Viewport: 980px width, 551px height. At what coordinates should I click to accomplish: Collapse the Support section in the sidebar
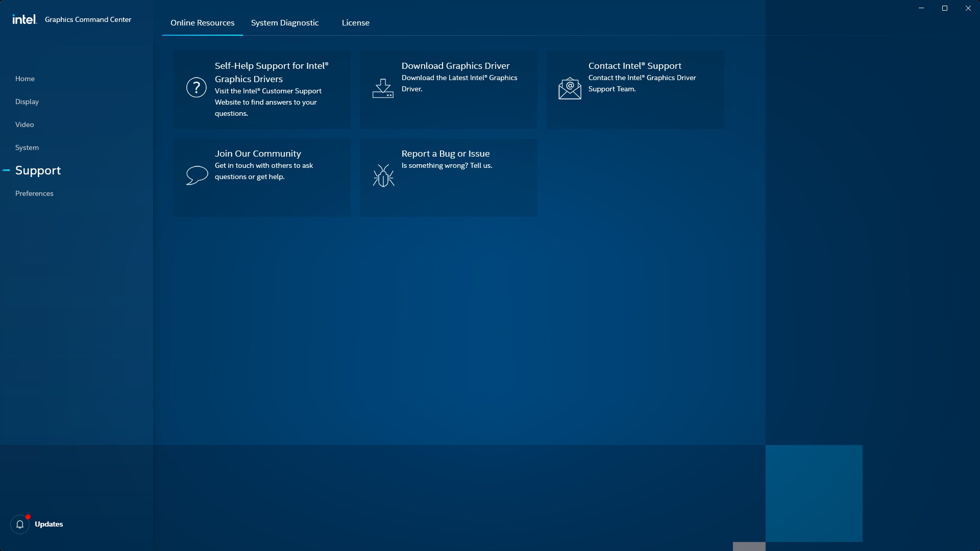[7, 170]
